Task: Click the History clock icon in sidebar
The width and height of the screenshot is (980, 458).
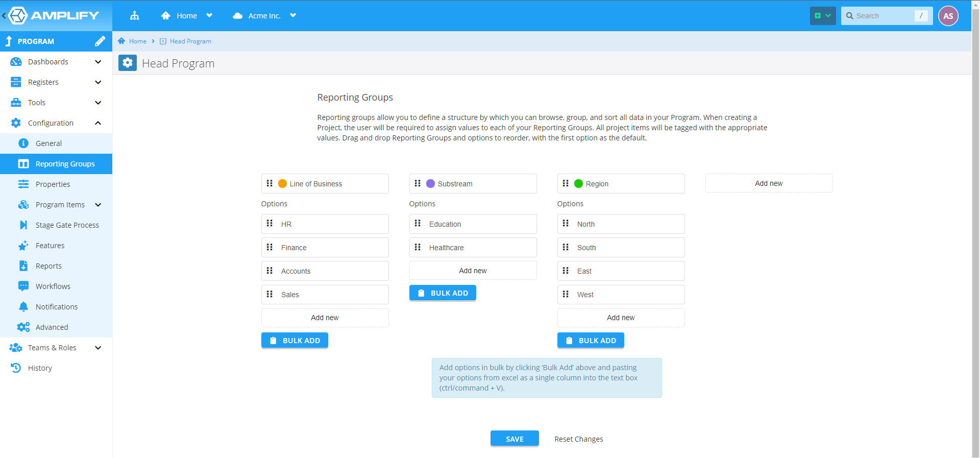Action: pos(16,368)
